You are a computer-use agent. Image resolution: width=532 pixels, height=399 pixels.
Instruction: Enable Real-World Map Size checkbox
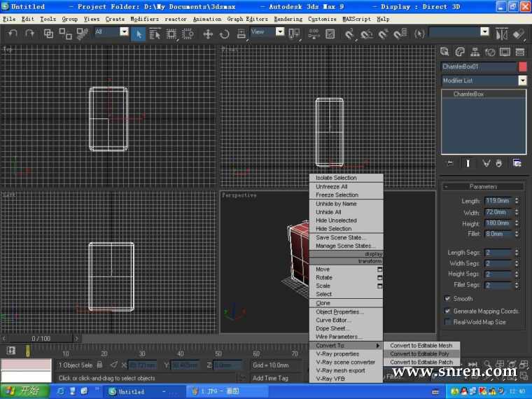coord(447,321)
